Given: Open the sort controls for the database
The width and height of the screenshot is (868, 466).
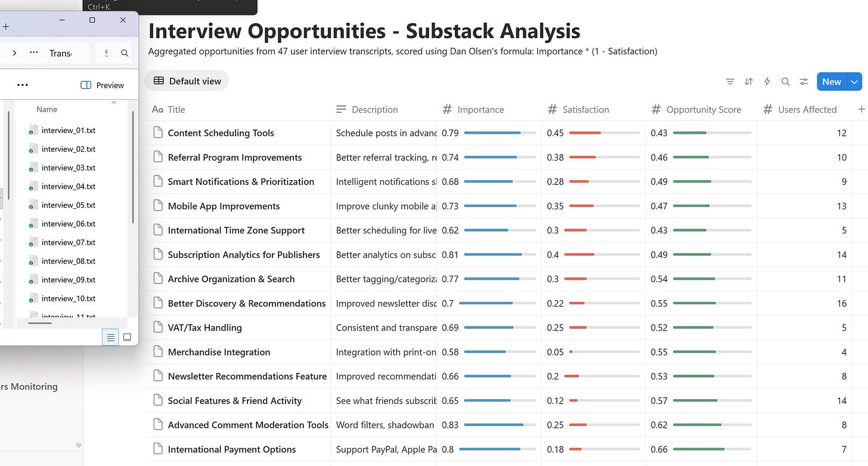Looking at the screenshot, I should (748, 81).
